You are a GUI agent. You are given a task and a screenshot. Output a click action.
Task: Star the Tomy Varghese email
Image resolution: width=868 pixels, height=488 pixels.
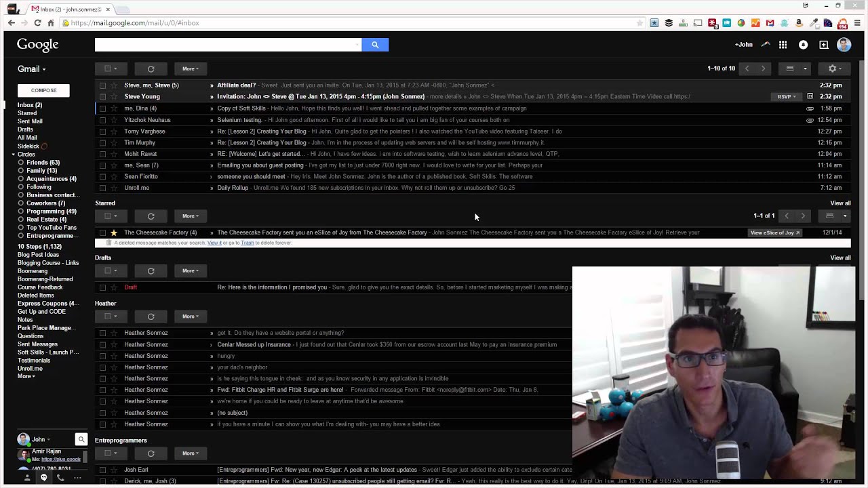114,131
